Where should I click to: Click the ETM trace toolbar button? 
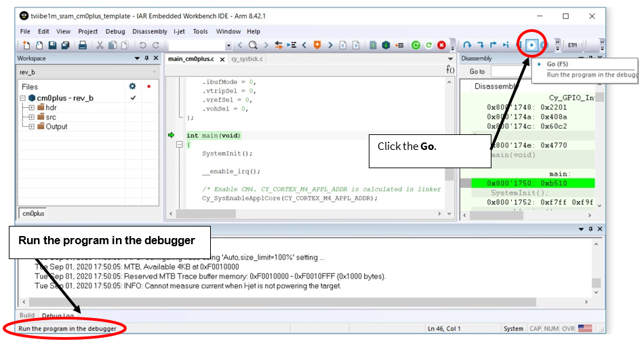tap(573, 45)
